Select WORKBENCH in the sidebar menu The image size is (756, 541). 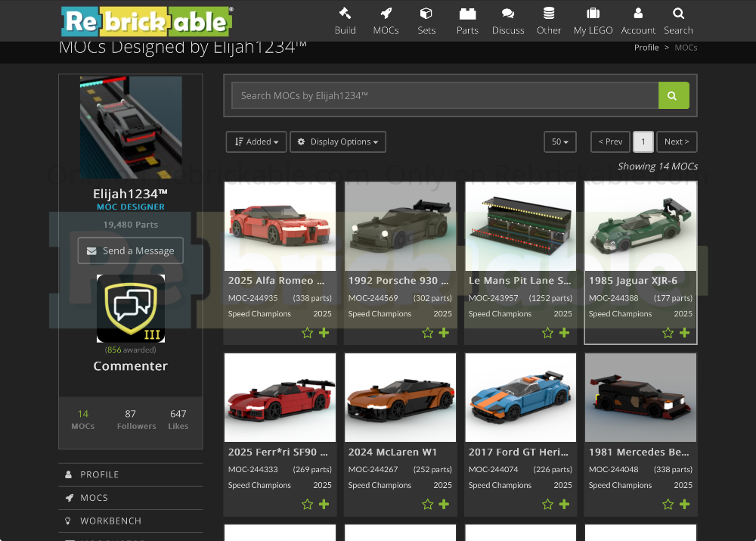(x=110, y=521)
